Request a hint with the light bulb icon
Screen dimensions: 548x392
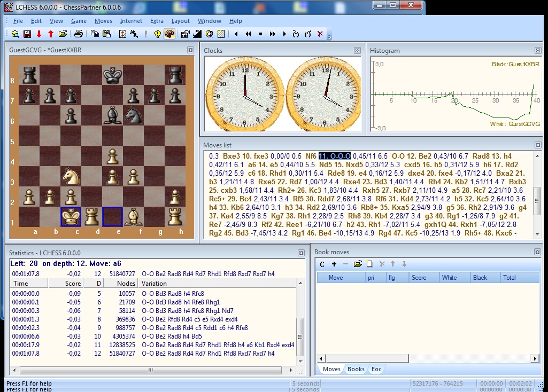pos(158,34)
